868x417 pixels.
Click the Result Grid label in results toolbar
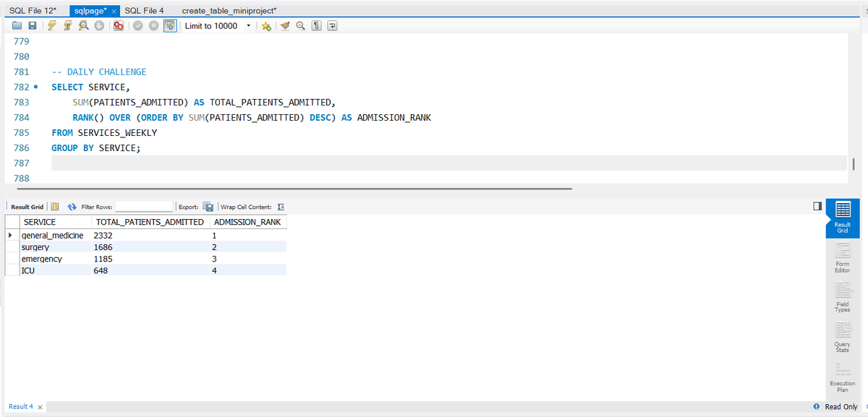(x=26, y=207)
